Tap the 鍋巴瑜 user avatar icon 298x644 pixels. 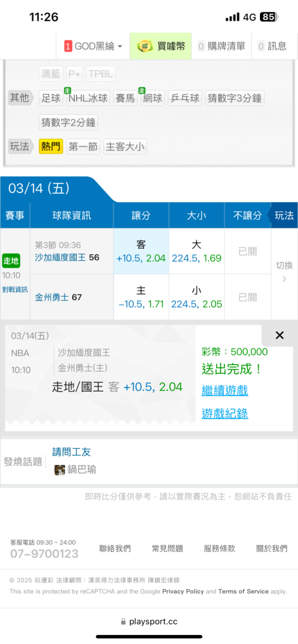[x=60, y=470]
